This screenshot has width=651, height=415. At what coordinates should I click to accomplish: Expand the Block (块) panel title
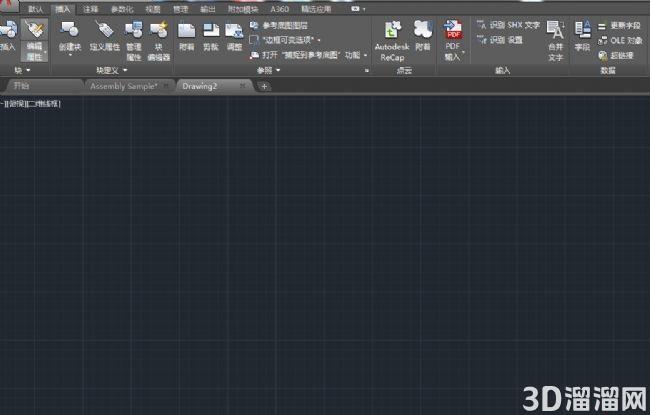pos(22,70)
